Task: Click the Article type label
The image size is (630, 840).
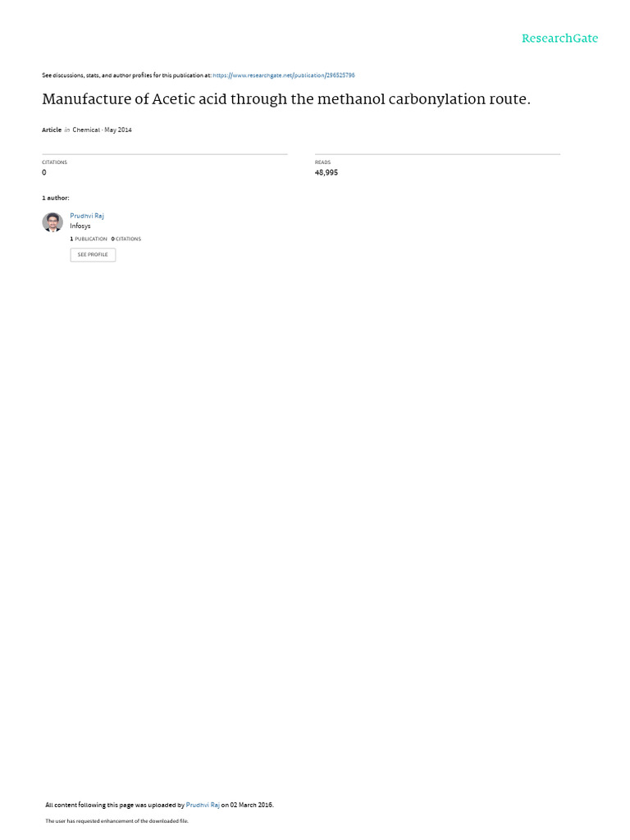Action: click(52, 130)
